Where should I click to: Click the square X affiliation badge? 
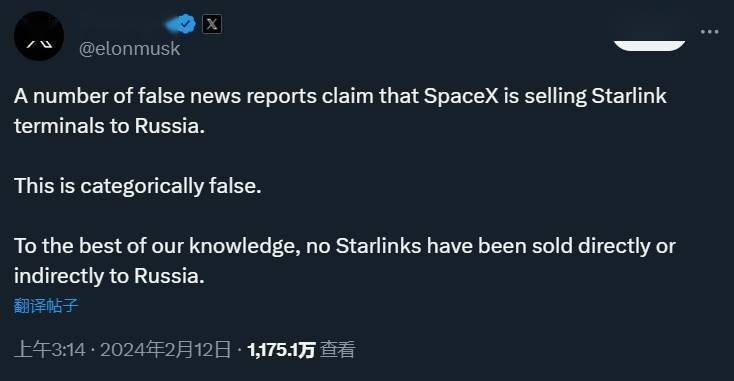[212, 24]
